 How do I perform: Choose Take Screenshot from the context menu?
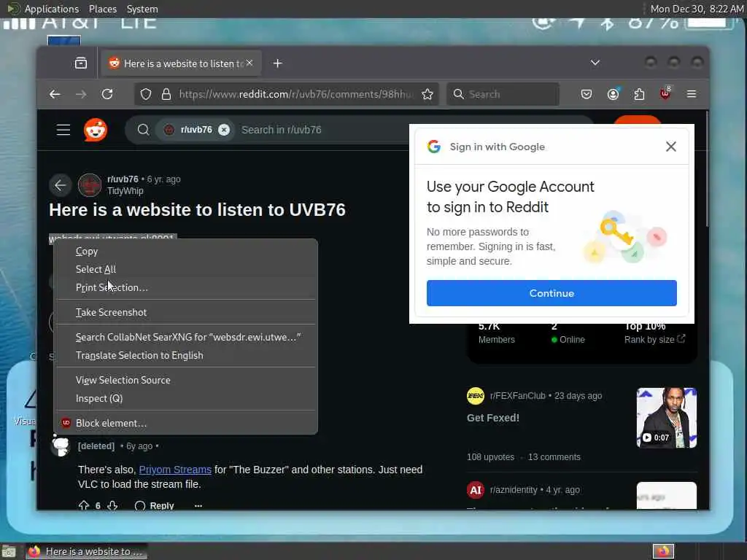[186, 312]
